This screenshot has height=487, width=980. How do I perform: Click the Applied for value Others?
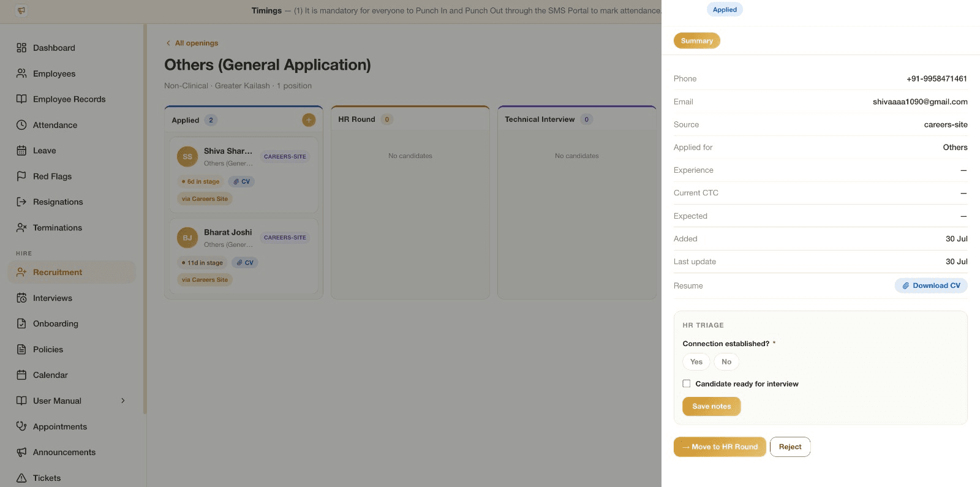[x=955, y=147]
